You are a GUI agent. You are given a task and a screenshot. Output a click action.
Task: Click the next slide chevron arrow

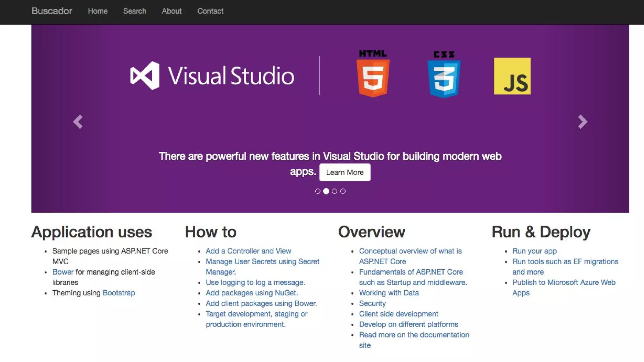click(582, 122)
